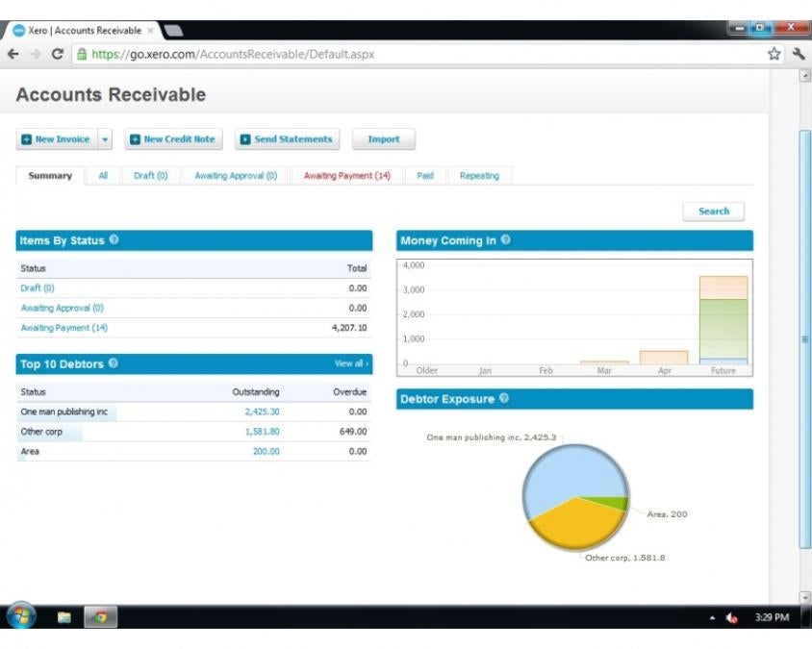
Task: Click Other corp's outstanding amount 1,581.80
Action: (x=260, y=432)
